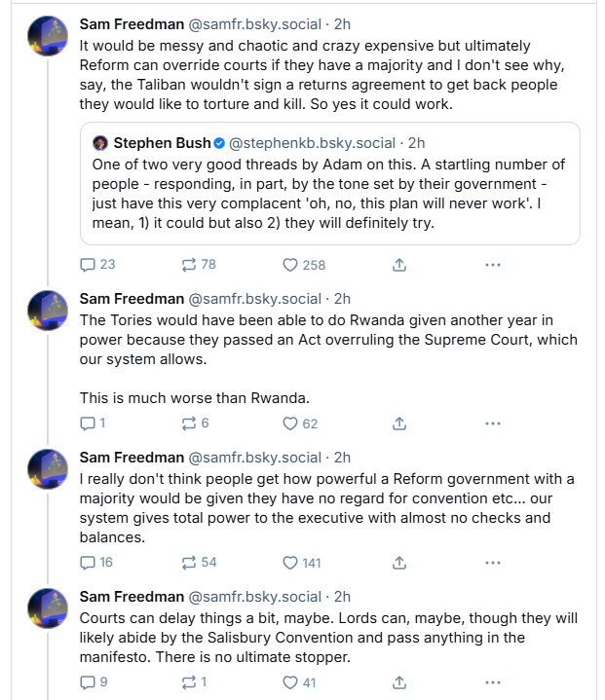This screenshot has height=700, width=605.
Task: Open Sam Freedman's avatar on the first post
Action: click(x=47, y=37)
